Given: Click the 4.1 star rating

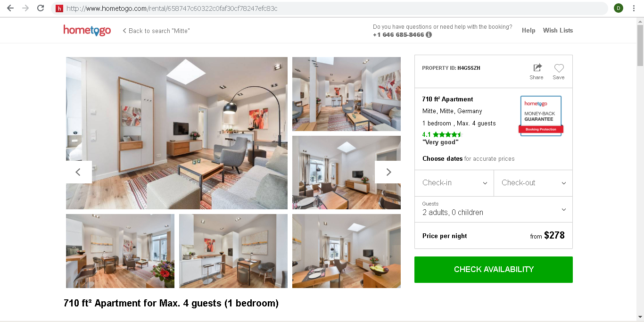Looking at the screenshot, I should pyautogui.click(x=442, y=134).
